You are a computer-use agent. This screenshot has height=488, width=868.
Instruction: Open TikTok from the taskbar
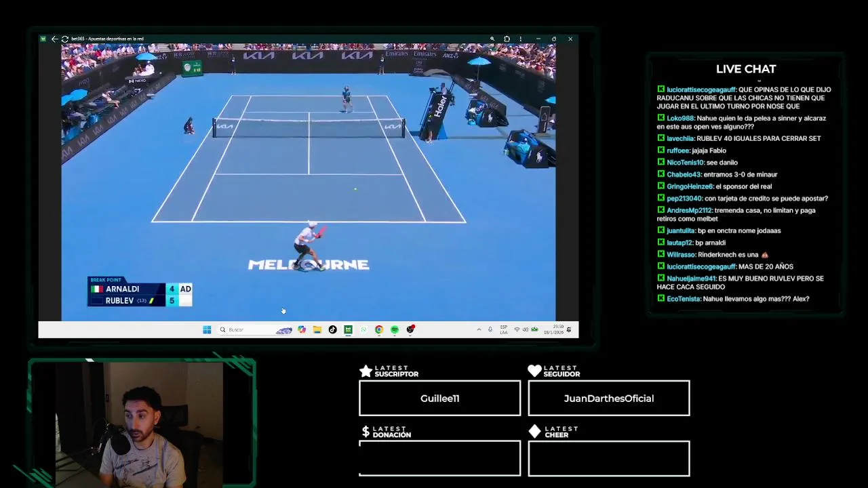coord(332,329)
